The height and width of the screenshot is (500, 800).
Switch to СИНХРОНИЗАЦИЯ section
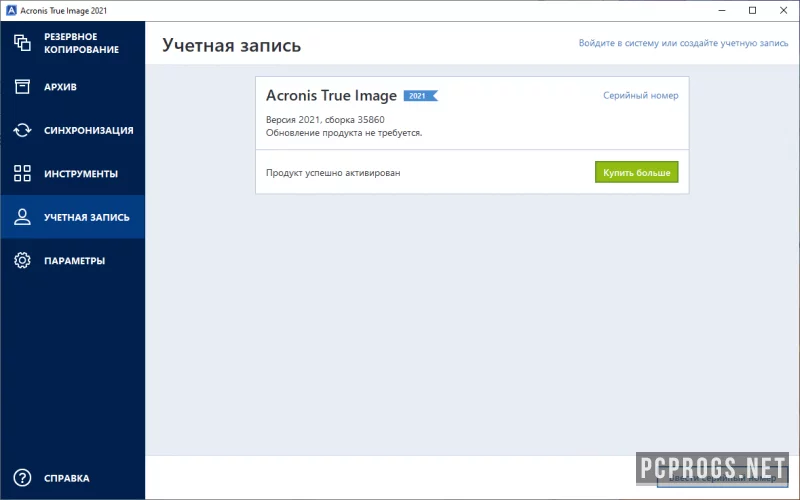pyautogui.click(x=72, y=130)
